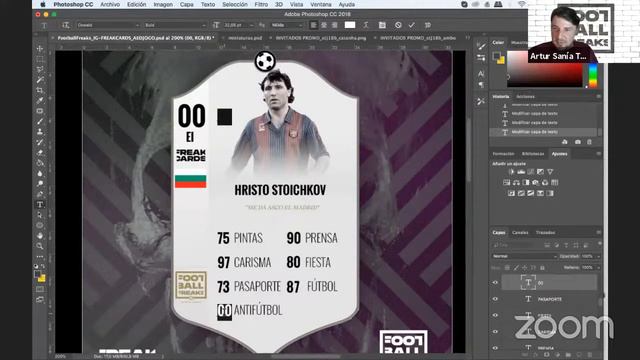This screenshot has height=360, width=640.
Task: Hide the '00' text layer
Action: coord(495,282)
